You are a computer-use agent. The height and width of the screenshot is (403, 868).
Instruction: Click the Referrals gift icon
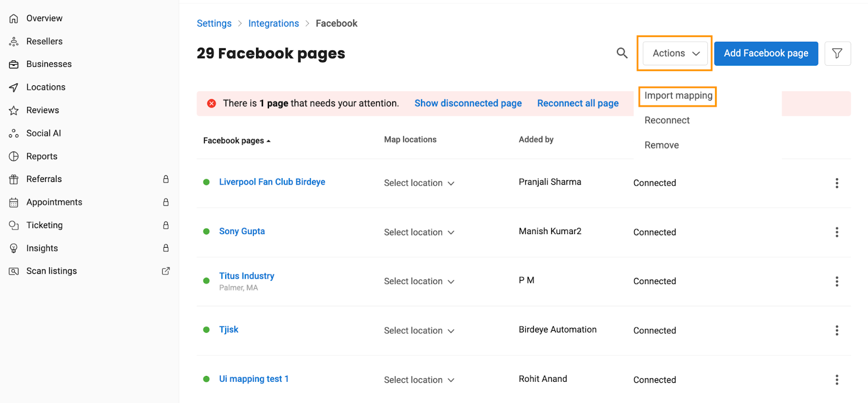coord(14,179)
